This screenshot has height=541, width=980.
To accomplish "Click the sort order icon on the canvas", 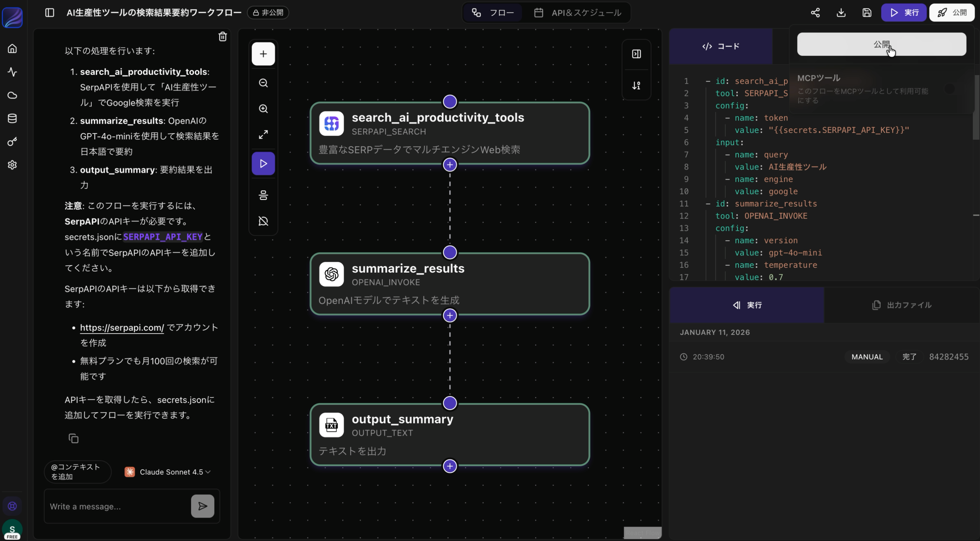I will tap(637, 85).
